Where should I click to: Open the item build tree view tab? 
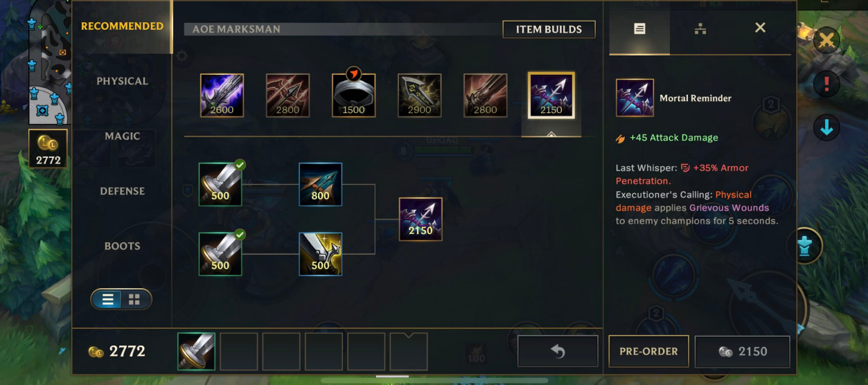pos(700,28)
